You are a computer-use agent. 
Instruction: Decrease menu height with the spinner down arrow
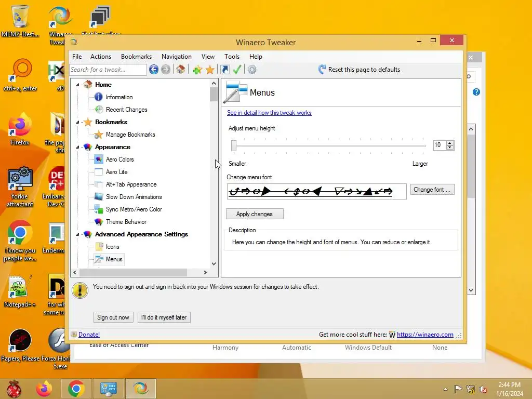coord(450,148)
